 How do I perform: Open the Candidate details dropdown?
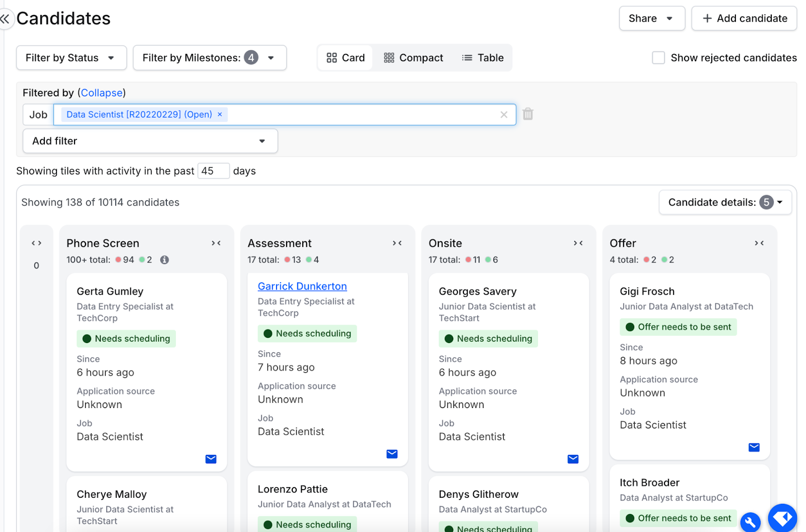pos(725,203)
